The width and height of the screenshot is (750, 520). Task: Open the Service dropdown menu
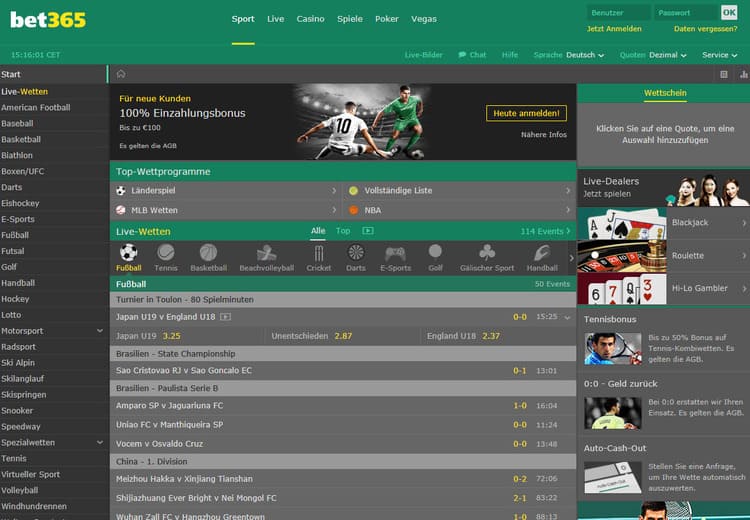720,55
